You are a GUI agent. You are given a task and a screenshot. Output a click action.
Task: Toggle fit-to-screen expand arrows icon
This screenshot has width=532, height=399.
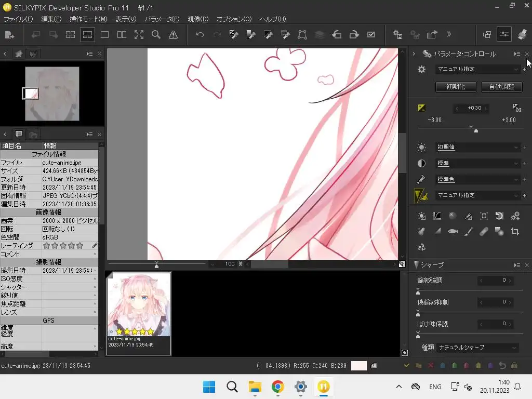[x=139, y=35]
